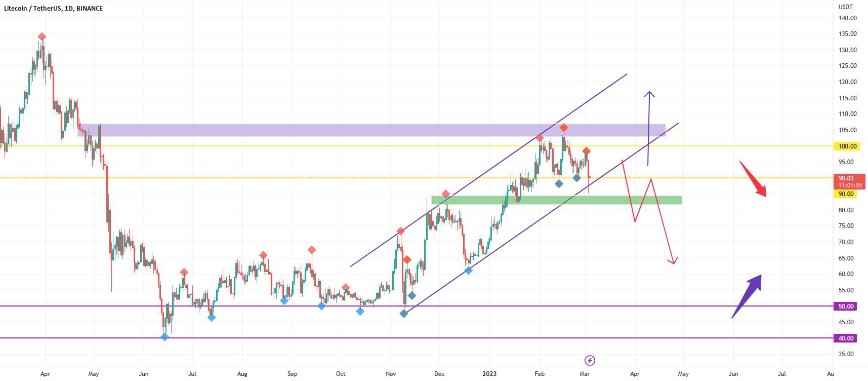Click the 115.00 price axis value

click(x=847, y=98)
